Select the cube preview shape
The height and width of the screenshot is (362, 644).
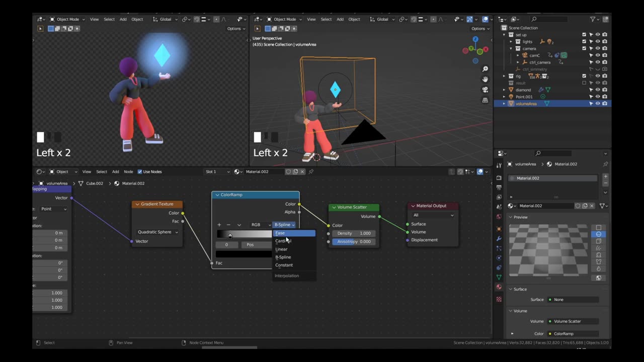point(598,241)
